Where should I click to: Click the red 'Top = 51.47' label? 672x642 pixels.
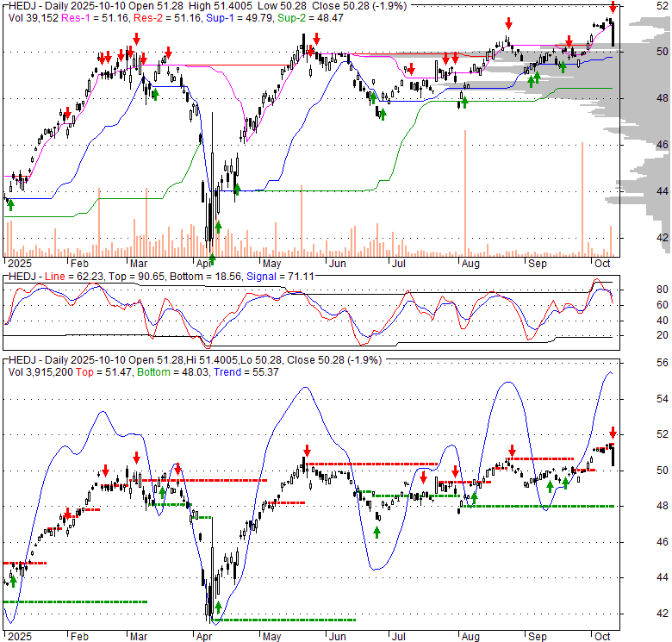coord(104,372)
